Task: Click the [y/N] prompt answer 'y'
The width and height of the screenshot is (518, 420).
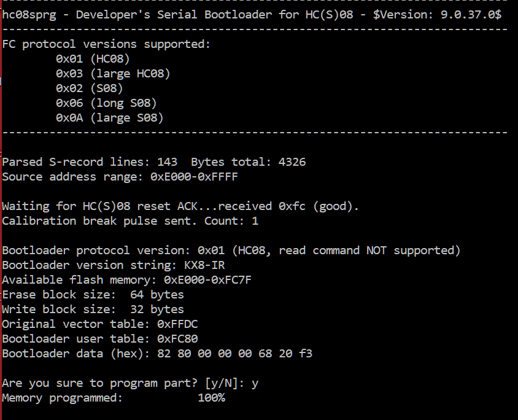Action: pos(255,384)
